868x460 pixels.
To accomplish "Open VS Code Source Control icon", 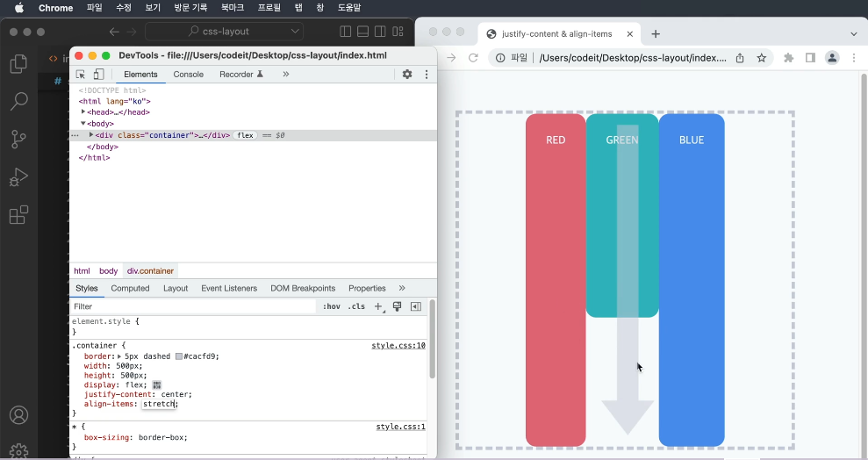I will (18, 139).
